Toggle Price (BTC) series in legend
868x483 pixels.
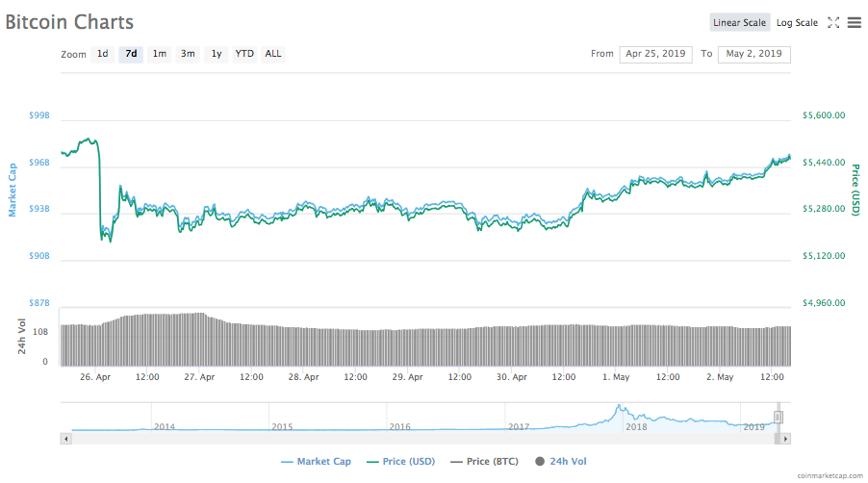pos(484,462)
